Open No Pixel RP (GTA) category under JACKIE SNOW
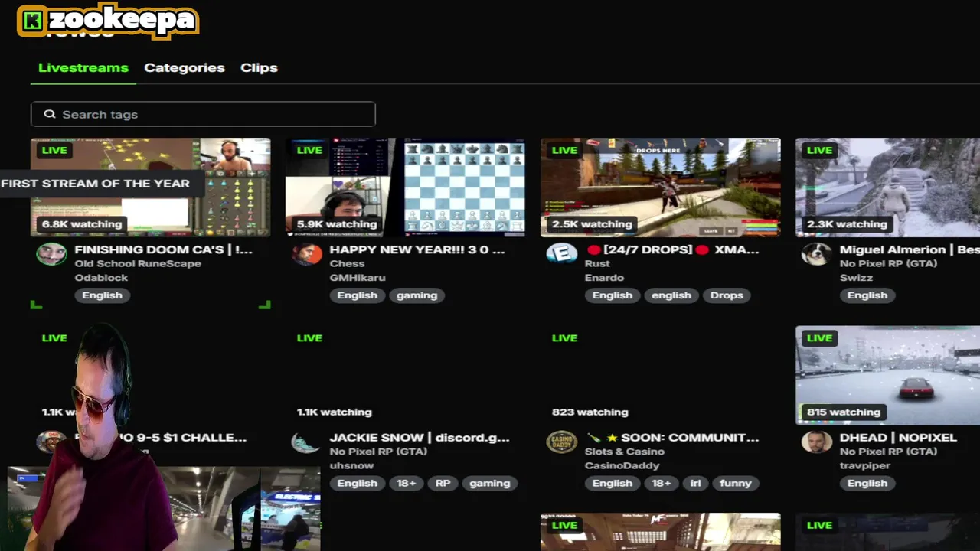The height and width of the screenshot is (551, 980). (x=378, y=452)
